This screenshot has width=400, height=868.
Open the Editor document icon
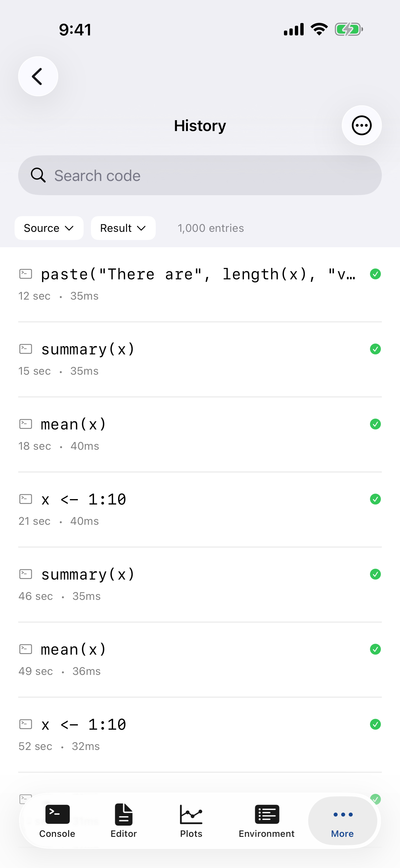coord(123,819)
